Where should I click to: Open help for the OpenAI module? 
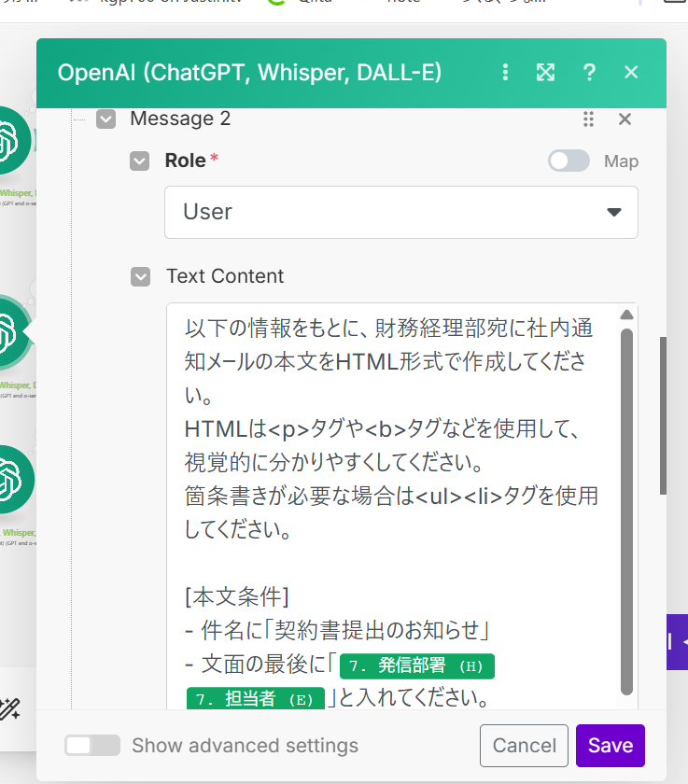[589, 73]
